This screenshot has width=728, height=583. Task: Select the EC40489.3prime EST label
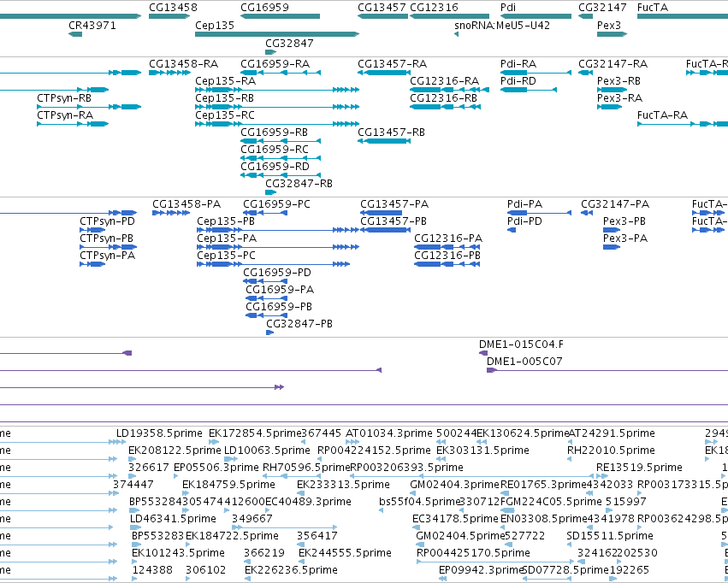tap(308, 502)
